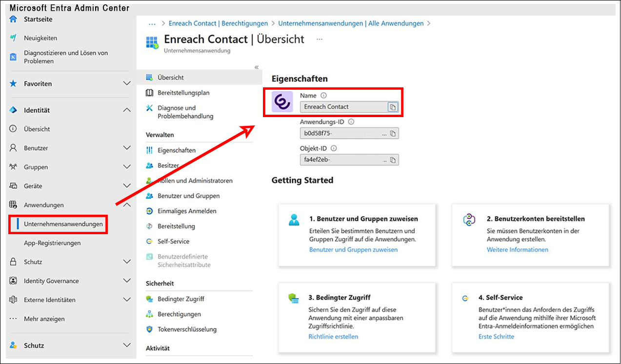Open Enreach Contact | Berechtigungen breadcrumb
Image resolution: width=621 pixels, height=364 pixels.
[x=218, y=23]
